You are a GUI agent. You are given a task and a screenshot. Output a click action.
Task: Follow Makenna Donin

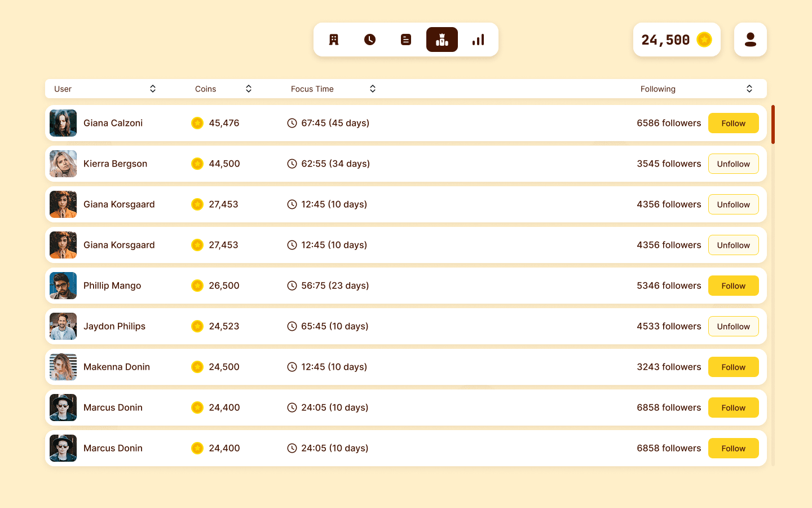[x=733, y=367]
